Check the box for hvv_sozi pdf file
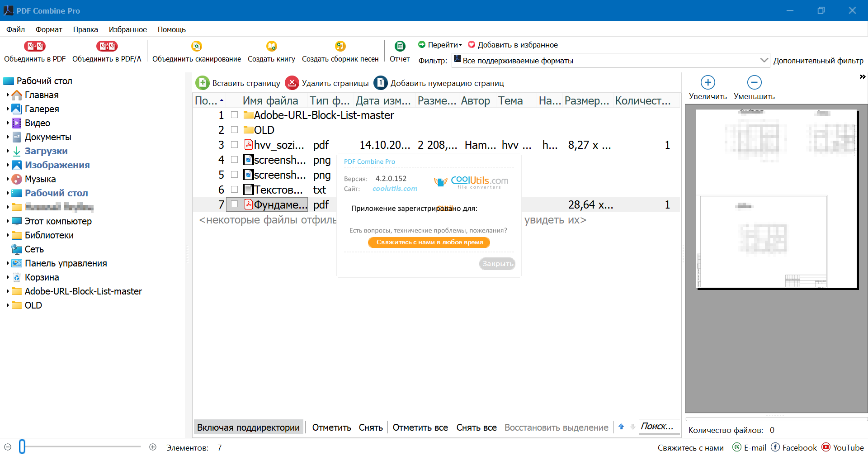Screen dimensions: 868x456 [234, 145]
